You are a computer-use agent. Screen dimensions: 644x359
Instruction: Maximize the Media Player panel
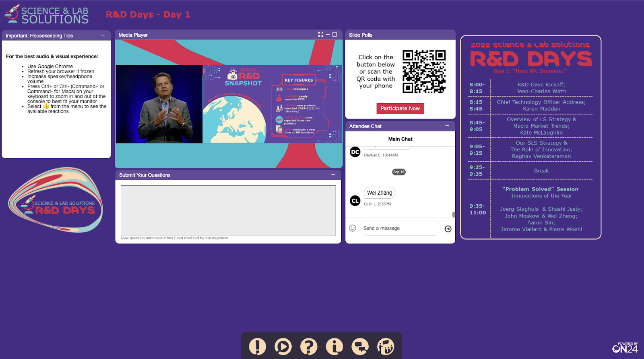[x=334, y=35]
